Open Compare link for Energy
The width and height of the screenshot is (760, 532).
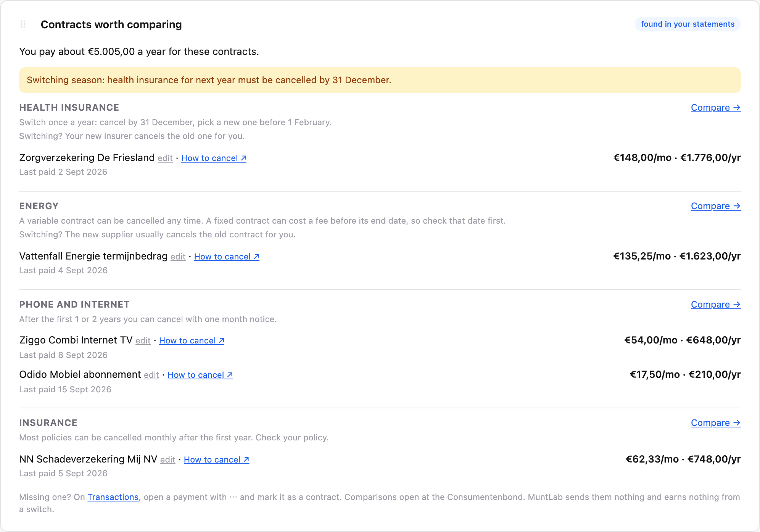tap(715, 206)
